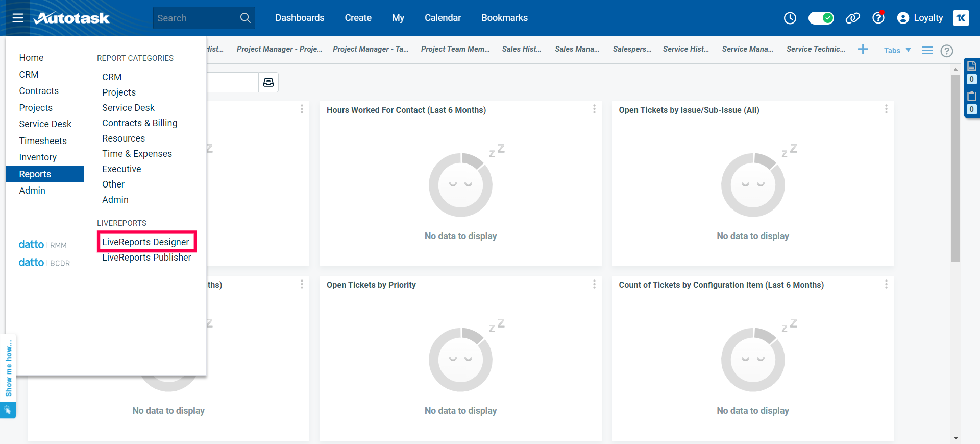The height and width of the screenshot is (444, 980).
Task: Switch to Salespers... tab
Action: click(x=632, y=49)
